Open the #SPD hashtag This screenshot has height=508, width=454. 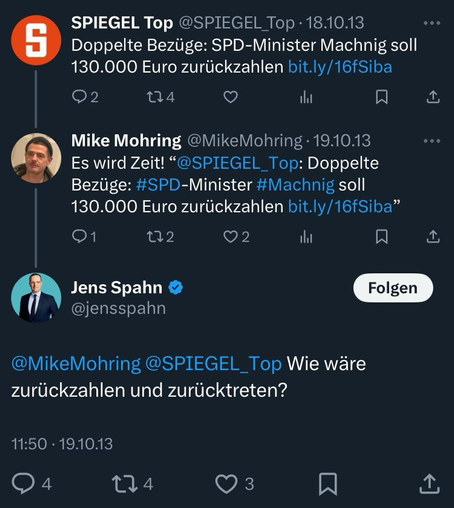click(158, 185)
